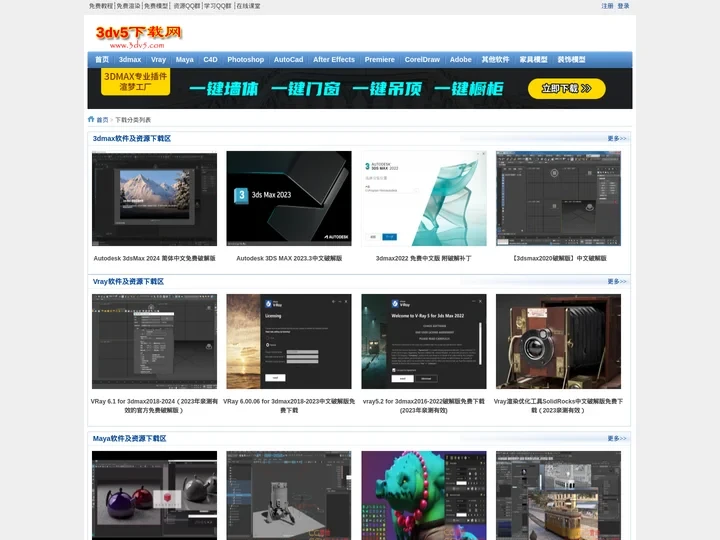The image size is (720, 540).
Task: Open V-Ray Licensing dialog thumbnail
Action: tap(289, 342)
